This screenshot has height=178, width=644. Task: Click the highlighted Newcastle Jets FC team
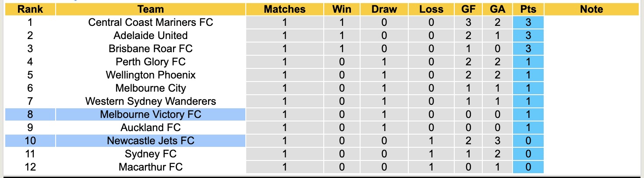(x=150, y=141)
